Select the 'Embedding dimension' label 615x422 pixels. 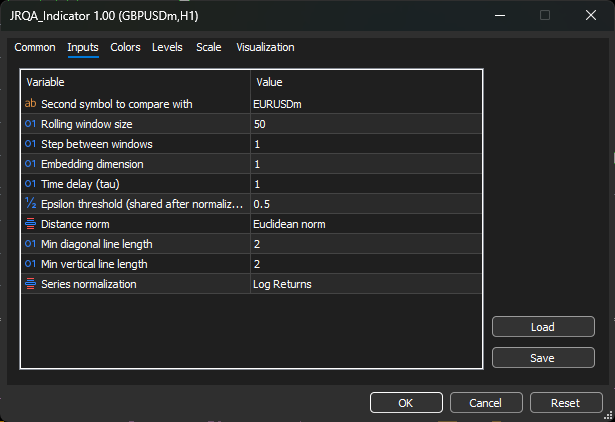click(92, 164)
